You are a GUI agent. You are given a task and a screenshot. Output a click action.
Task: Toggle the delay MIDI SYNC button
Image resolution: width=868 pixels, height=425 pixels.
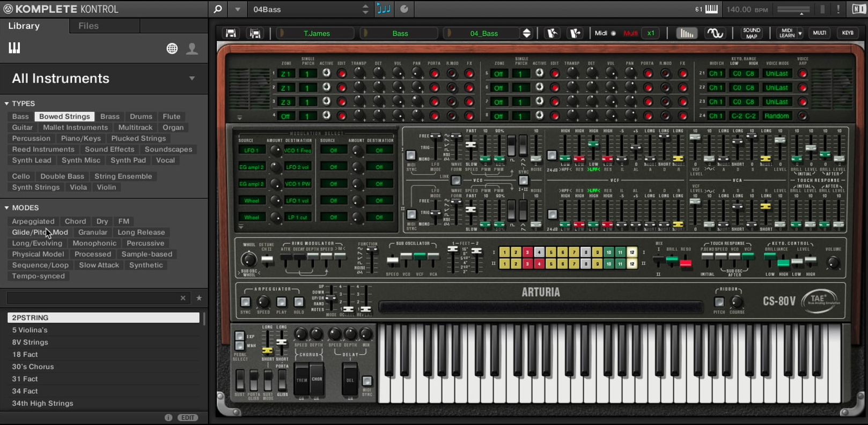pyautogui.click(x=367, y=381)
